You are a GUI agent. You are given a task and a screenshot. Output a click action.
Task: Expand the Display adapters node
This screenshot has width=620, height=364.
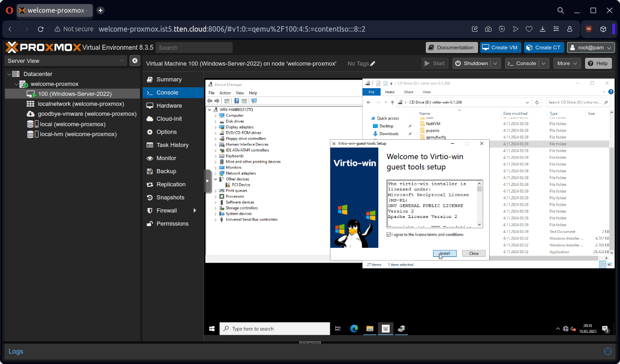[x=215, y=127]
